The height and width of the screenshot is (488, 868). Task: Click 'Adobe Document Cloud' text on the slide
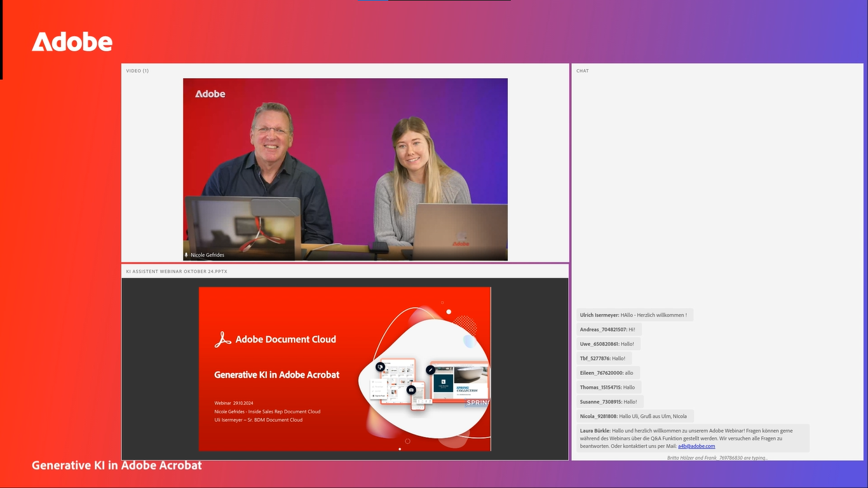(x=286, y=339)
